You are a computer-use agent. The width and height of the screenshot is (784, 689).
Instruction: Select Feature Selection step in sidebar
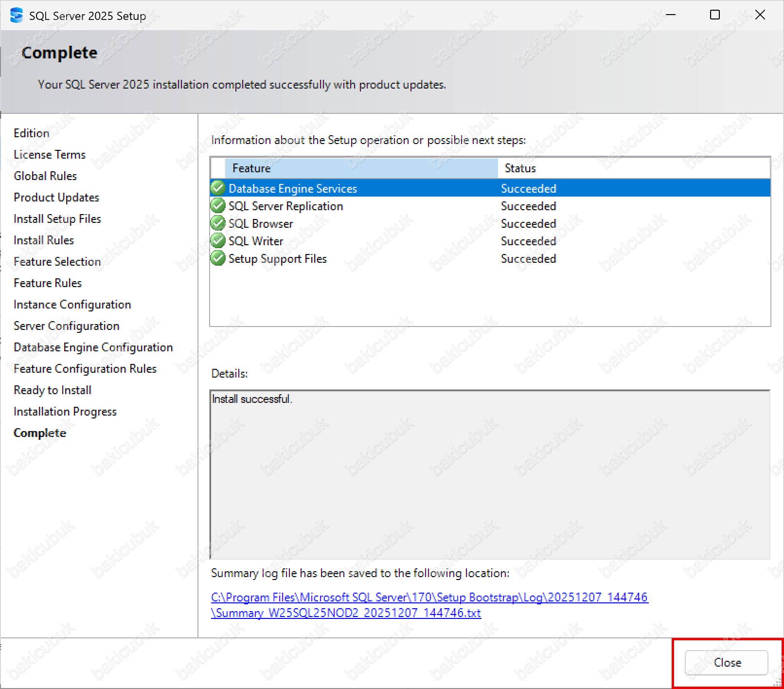(57, 262)
